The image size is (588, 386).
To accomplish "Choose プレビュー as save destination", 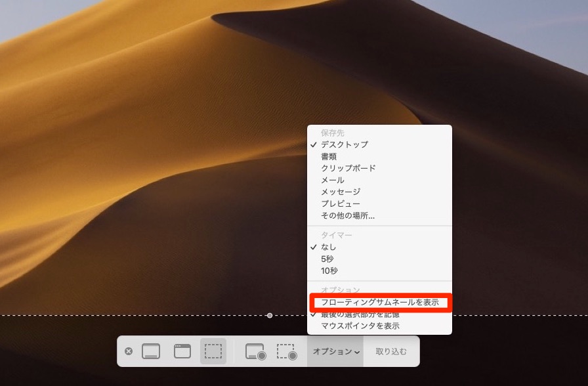I will [x=379, y=204].
